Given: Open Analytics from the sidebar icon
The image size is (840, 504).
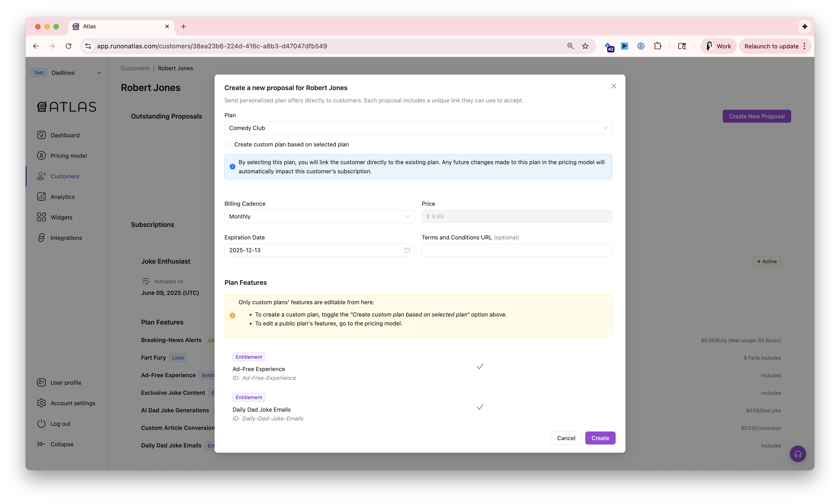Looking at the screenshot, I should (x=42, y=197).
